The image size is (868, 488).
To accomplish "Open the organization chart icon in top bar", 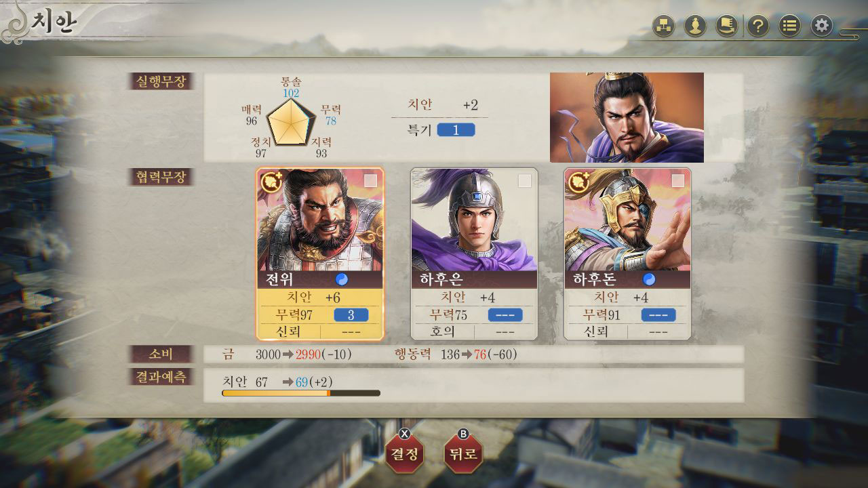I will tap(664, 26).
